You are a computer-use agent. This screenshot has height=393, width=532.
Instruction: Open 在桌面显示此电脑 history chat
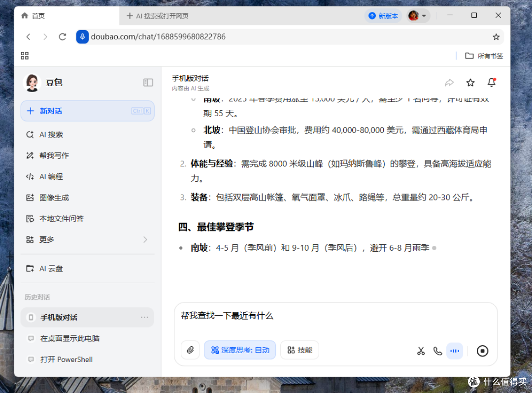point(88,338)
